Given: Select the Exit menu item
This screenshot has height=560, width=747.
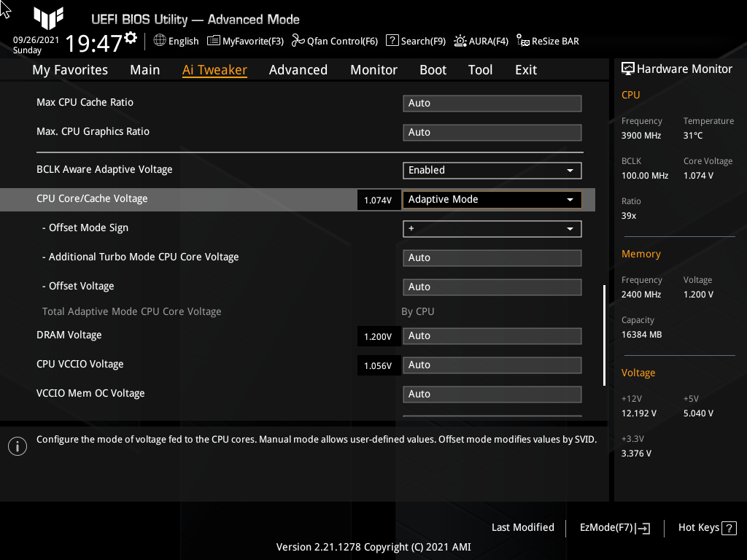Looking at the screenshot, I should point(525,70).
